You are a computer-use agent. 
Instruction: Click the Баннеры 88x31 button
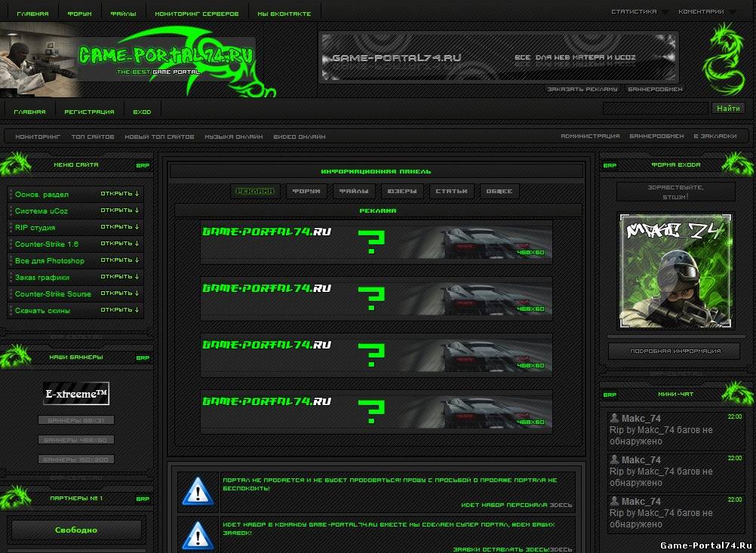pyautogui.click(x=76, y=420)
